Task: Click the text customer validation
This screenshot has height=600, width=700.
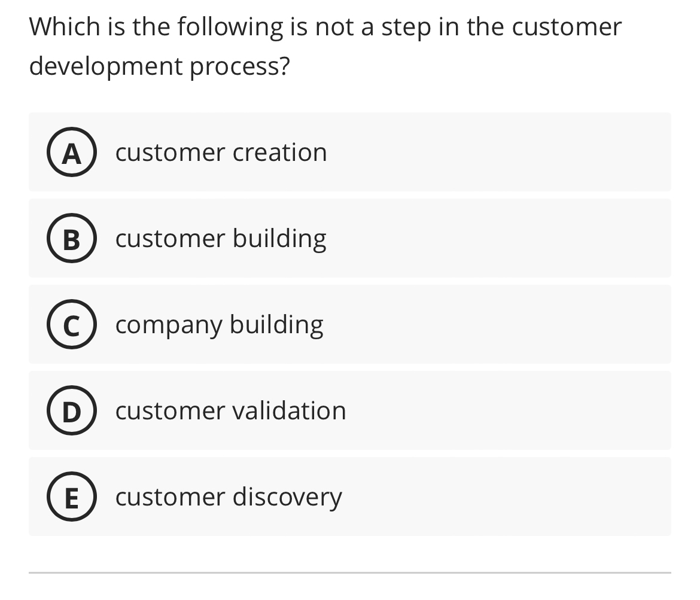Action: 230,411
